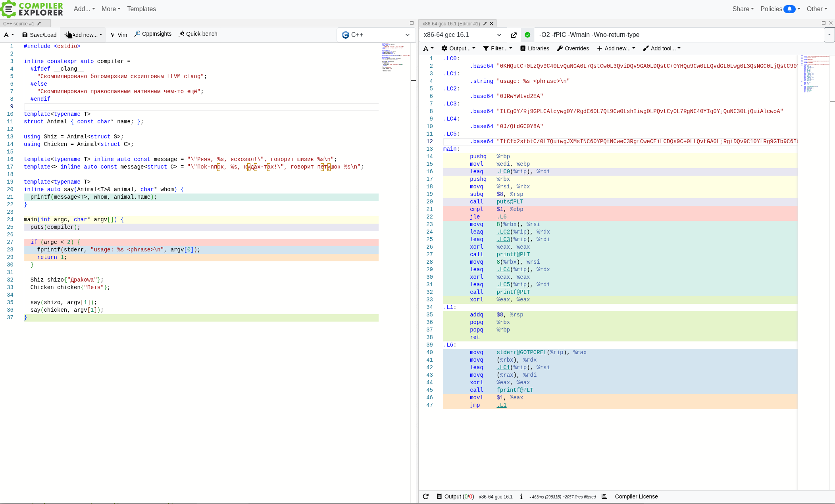The height and width of the screenshot is (504, 835).
Task: Close the x86-64 gcc 16.1 compiler tab
Action: click(x=491, y=24)
